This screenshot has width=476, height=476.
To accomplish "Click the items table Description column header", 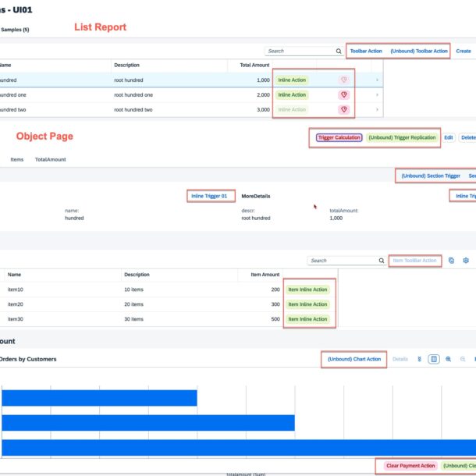I will (137, 275).
